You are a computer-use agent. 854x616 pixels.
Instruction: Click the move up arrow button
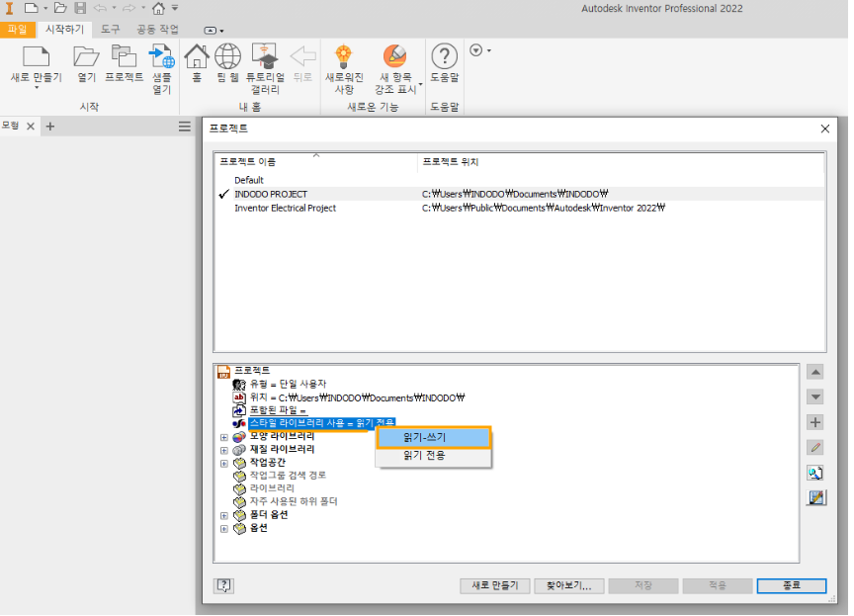click(x=815, y=372)
